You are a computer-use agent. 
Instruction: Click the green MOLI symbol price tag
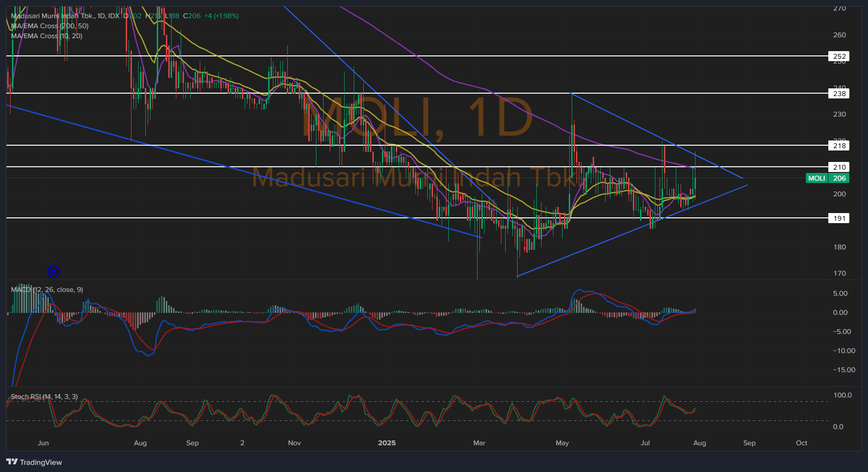coord(817,178)
